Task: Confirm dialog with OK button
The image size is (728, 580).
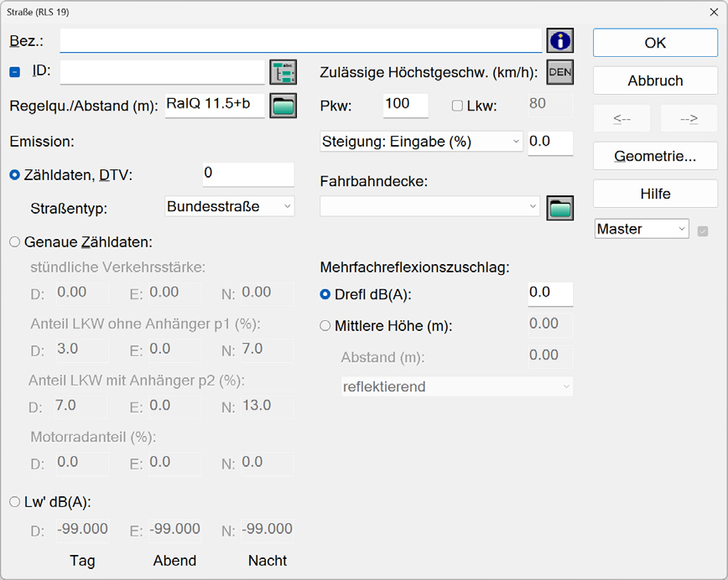Action: click(x=655, y=43)
